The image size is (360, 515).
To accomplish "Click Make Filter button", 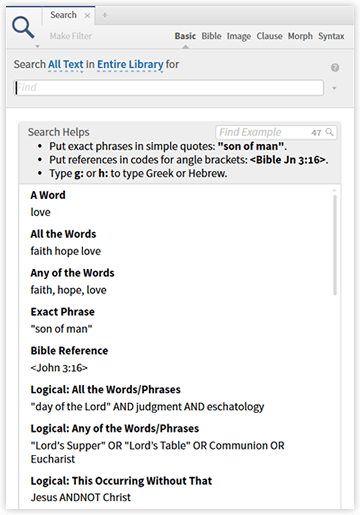I will tap(71, 36).
